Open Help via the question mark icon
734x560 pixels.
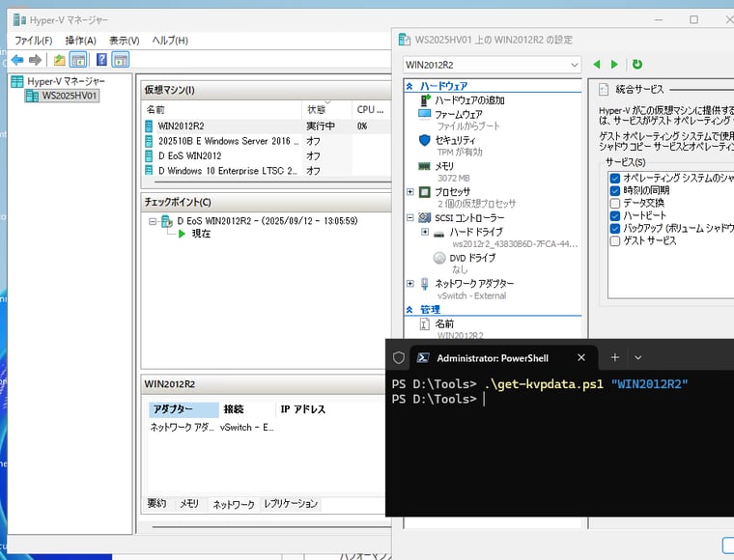(101, 60)
